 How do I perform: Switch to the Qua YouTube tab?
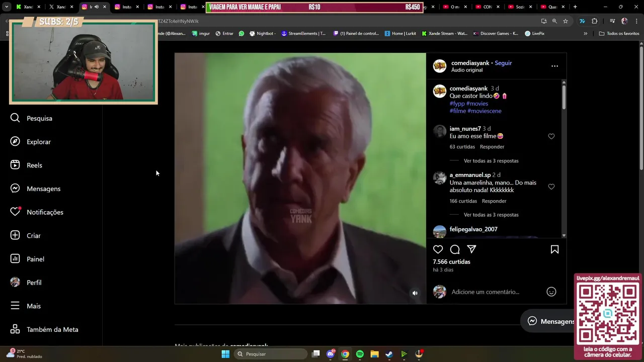[x=551, y=7]
